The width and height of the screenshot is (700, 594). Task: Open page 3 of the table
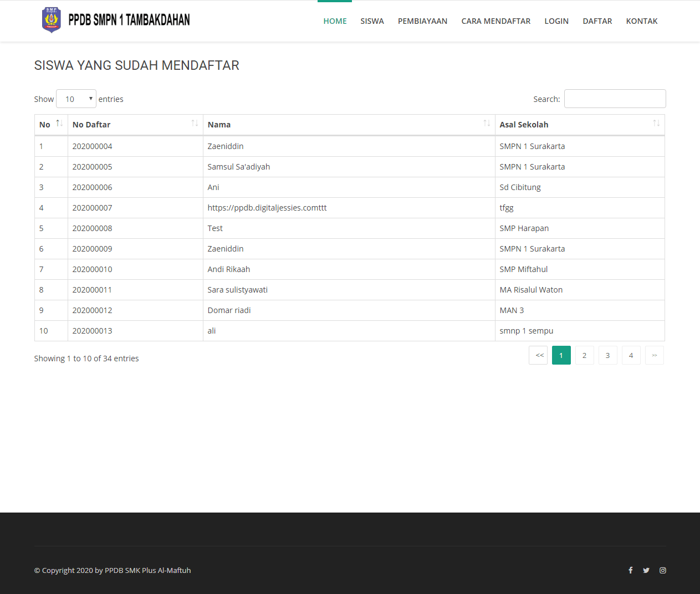click(607, 355)
